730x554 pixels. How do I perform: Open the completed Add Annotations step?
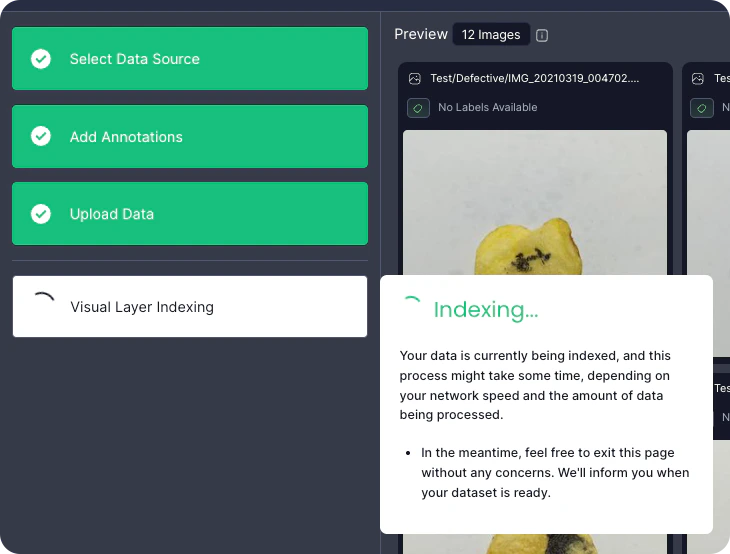(x=190, y=136)
